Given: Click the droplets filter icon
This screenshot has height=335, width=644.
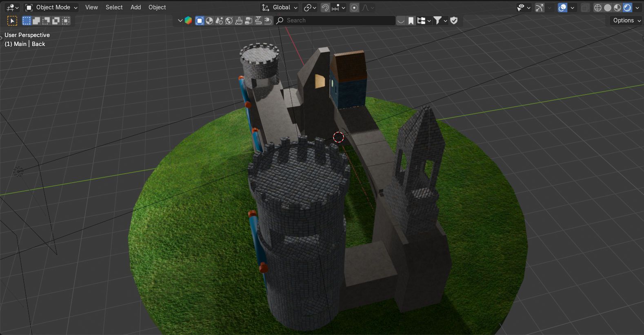Looking at the screenshot, I should coord(219,20).
